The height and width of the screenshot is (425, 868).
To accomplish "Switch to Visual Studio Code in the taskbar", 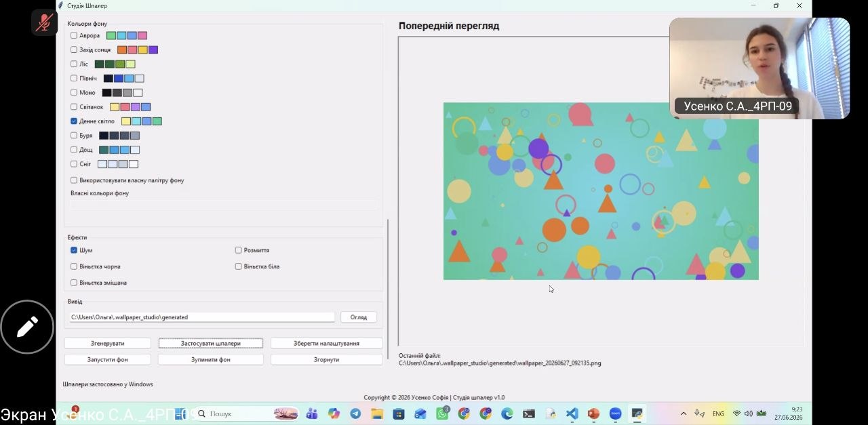I will pos(572,413).
